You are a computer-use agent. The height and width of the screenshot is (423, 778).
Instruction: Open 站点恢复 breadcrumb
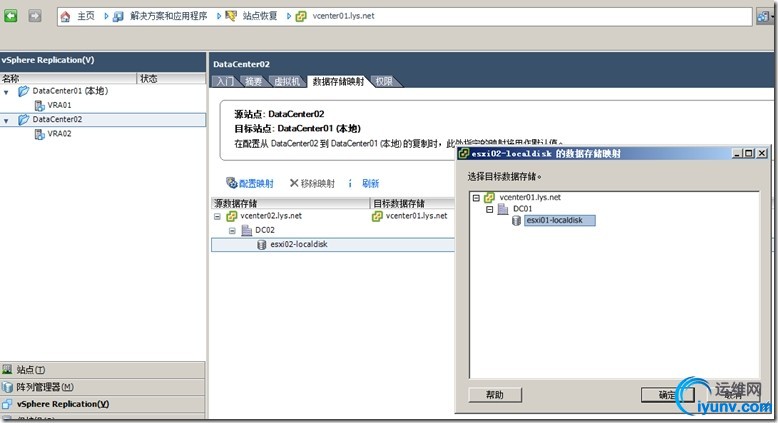click(259, 16)
